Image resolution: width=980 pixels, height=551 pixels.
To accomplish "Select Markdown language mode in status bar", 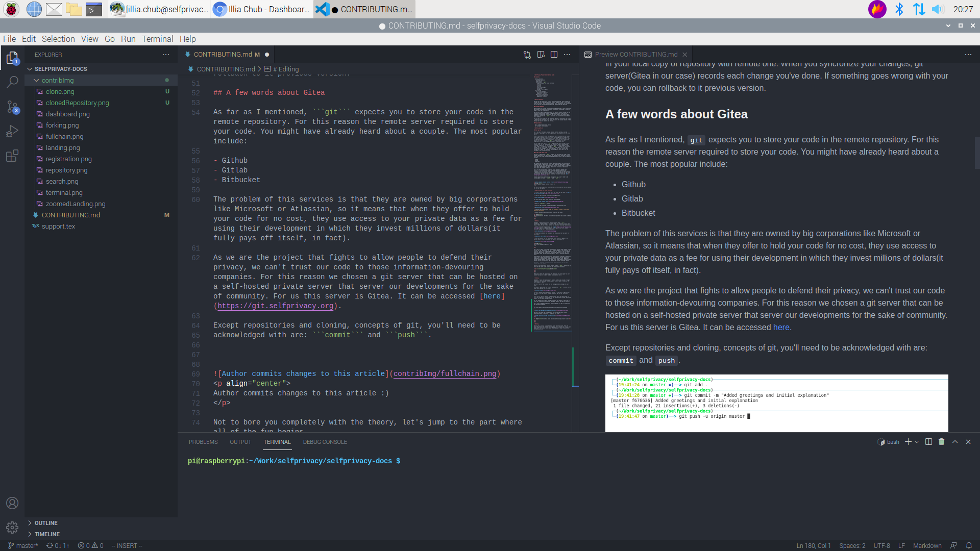I will 927,545.
